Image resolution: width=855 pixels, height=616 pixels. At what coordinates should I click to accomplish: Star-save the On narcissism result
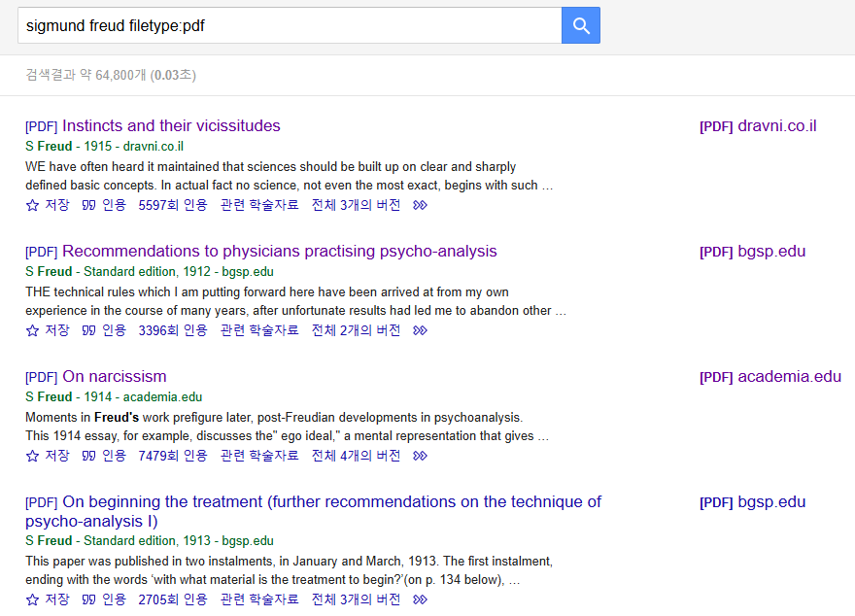coord(48,456)
